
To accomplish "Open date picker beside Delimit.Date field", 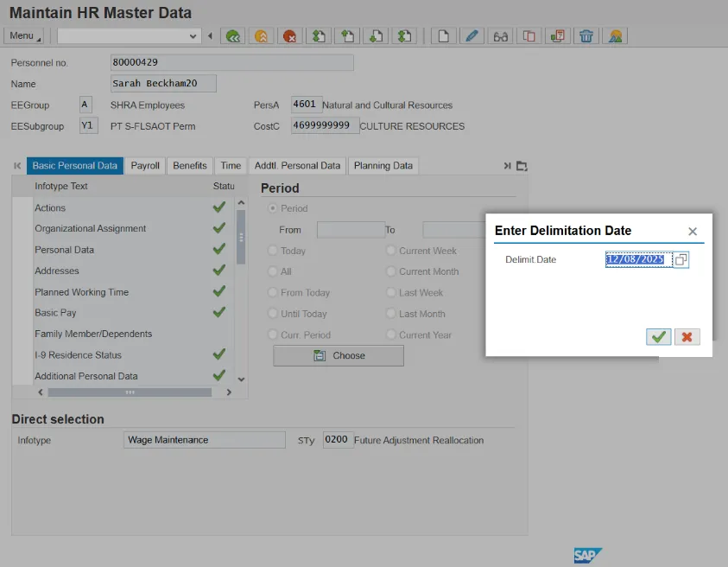I will pos(681,259).
